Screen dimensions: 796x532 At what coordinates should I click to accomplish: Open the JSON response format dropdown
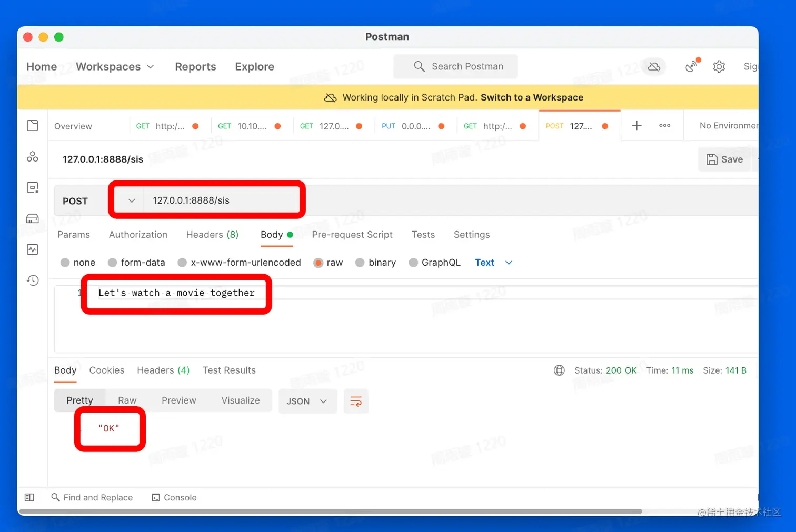coord(307,401)
